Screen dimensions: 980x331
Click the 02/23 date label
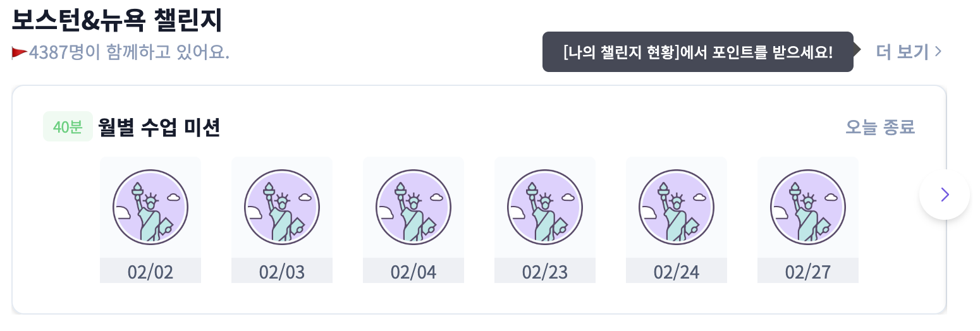pos(545,272)
